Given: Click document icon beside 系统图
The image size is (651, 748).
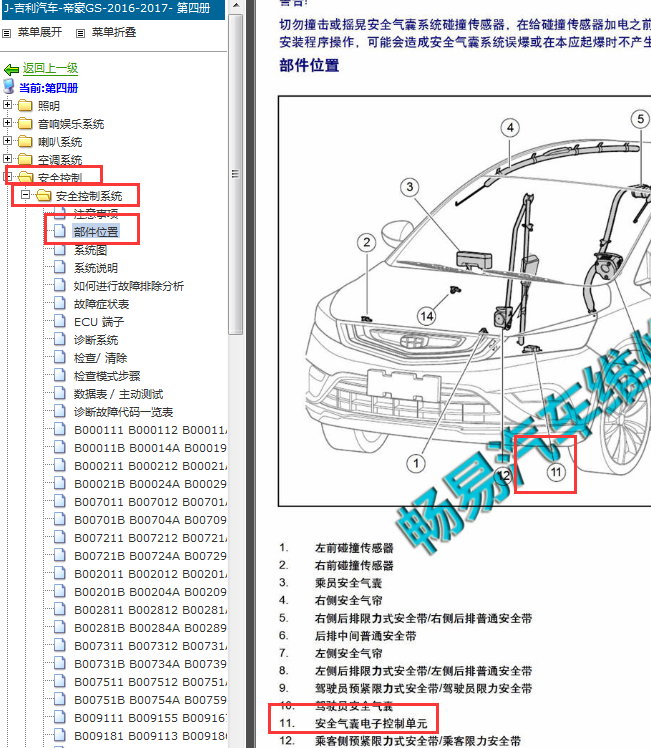Looking at the screenshot, I should (x=60, y=249).
